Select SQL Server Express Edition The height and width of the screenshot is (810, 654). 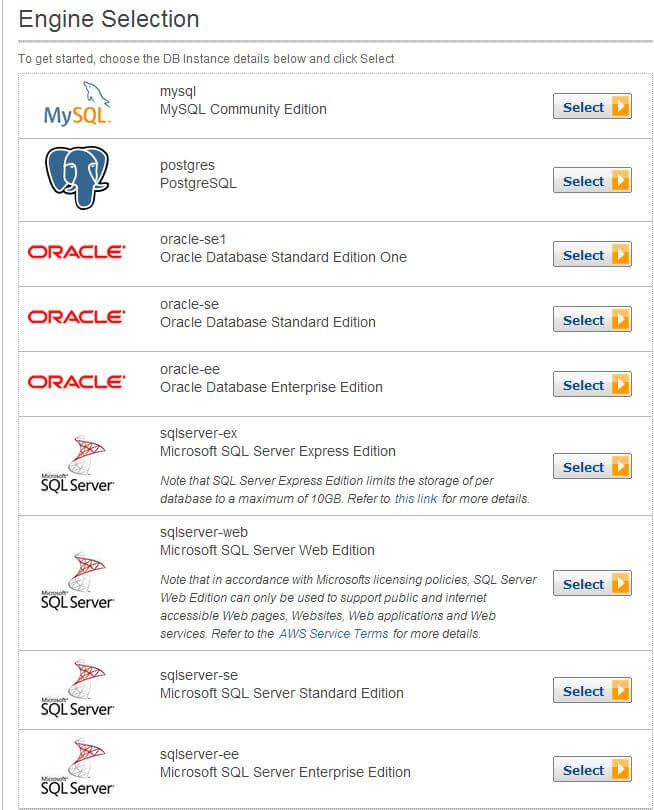pyautogui.click(x=592, y=467)
